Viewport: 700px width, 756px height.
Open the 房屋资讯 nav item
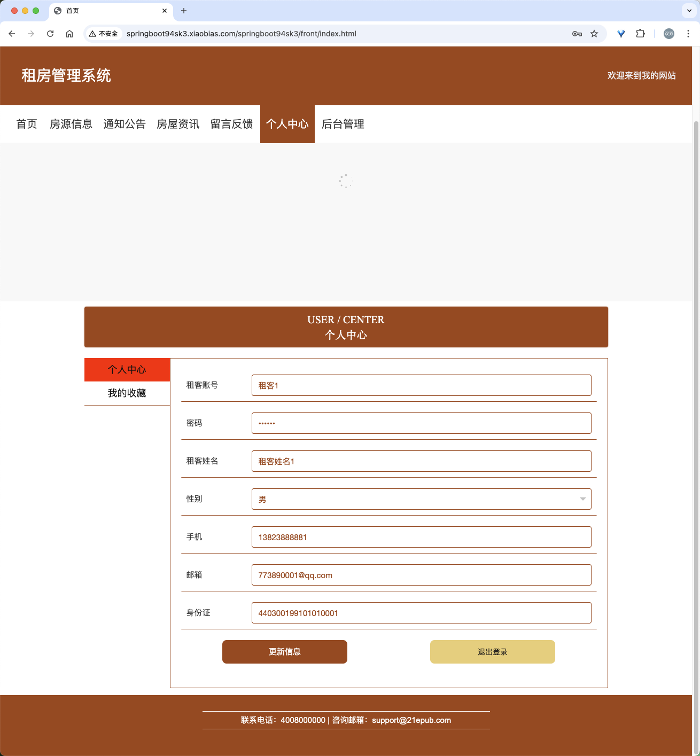click(x=178, y=124)
